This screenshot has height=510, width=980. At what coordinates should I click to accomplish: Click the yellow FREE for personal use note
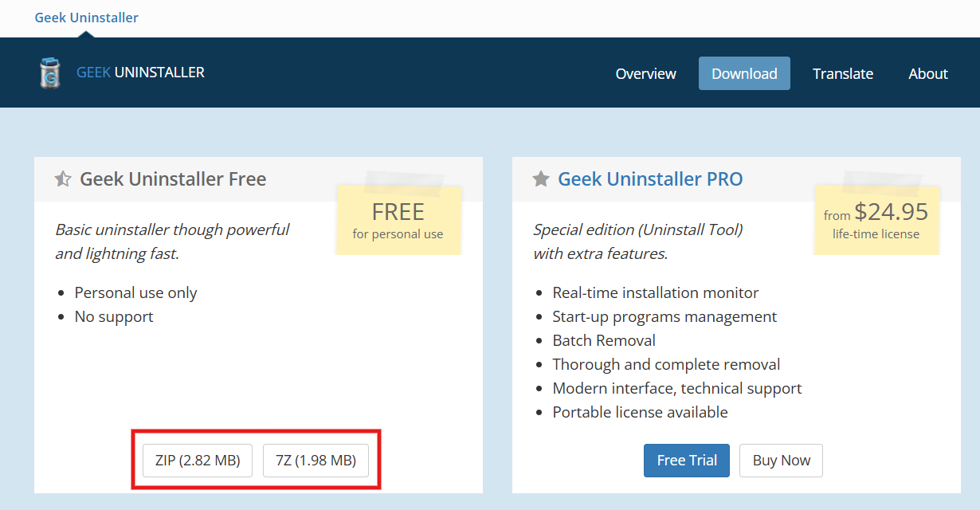[398, 220]
